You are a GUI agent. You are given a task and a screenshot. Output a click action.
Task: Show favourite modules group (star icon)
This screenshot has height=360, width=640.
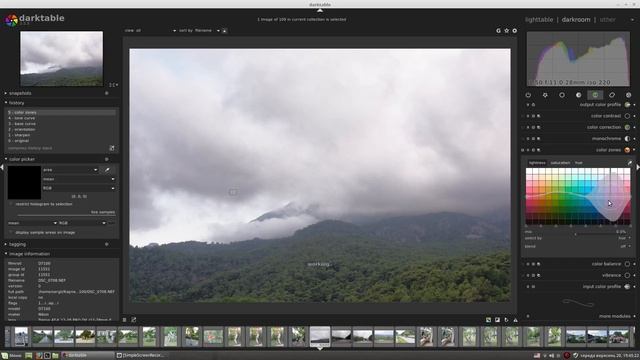pyautogui.click(x=545, y=95)
